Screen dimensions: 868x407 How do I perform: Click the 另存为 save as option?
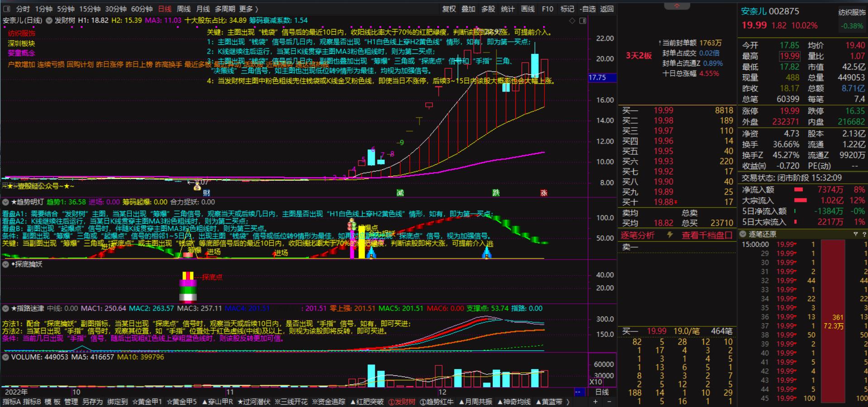[x=93, y=402]
